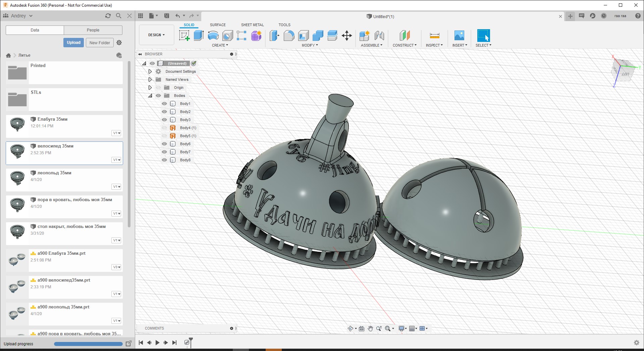The width and height of the screenshot is (644, 351).
Task: Open version dropdown for велосипед 35мм
Action: [116, 160]
